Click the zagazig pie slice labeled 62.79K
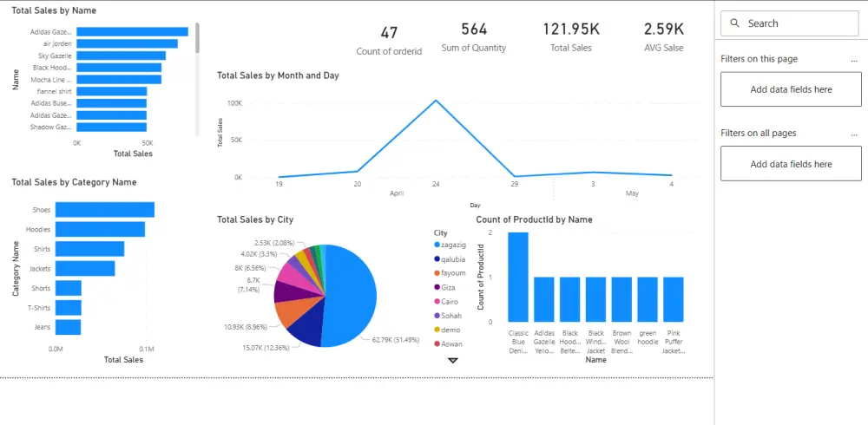 [352, 296]
